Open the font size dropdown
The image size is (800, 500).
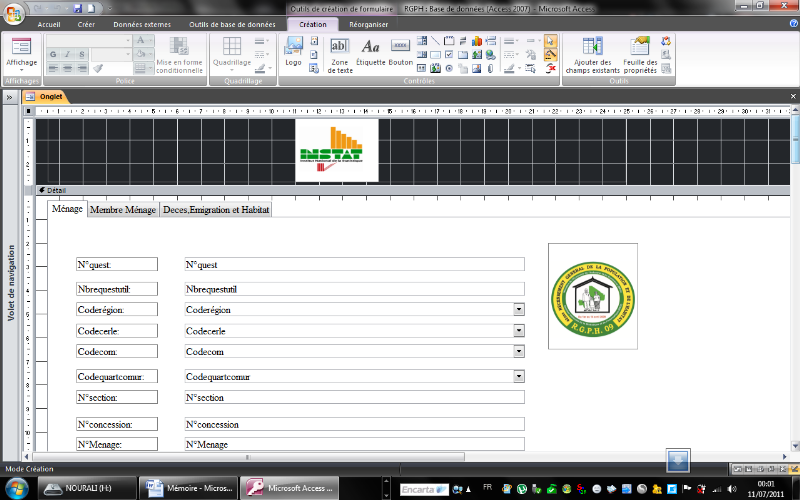click(x=128, y=54)
